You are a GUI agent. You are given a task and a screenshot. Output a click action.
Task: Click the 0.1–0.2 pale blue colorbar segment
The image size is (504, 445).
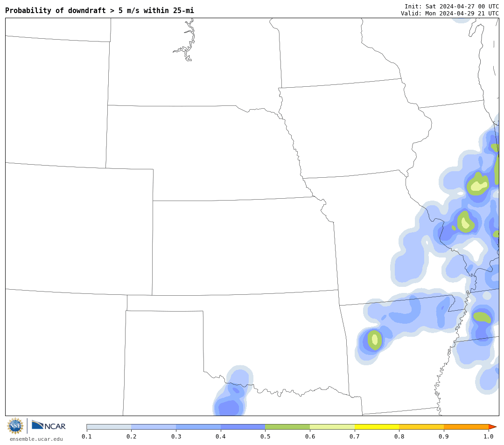coord(109,427)
